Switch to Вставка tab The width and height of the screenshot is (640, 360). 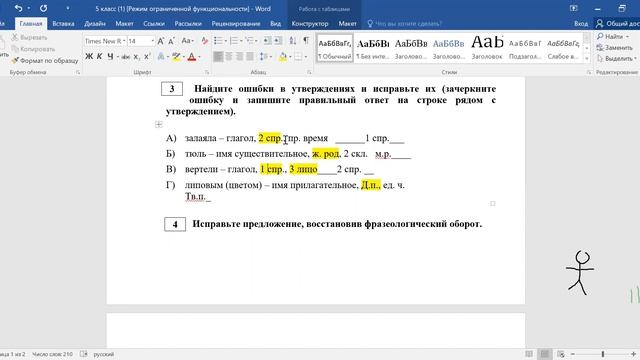(x=63, y=24)
